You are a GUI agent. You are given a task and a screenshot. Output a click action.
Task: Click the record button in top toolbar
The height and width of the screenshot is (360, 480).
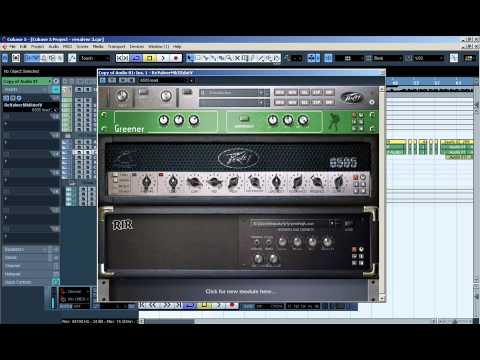(176, 58)
